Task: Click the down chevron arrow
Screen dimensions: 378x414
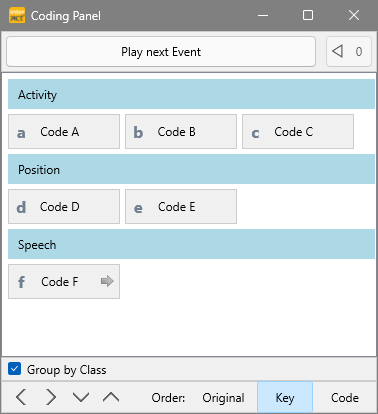Action: (81, 397)
